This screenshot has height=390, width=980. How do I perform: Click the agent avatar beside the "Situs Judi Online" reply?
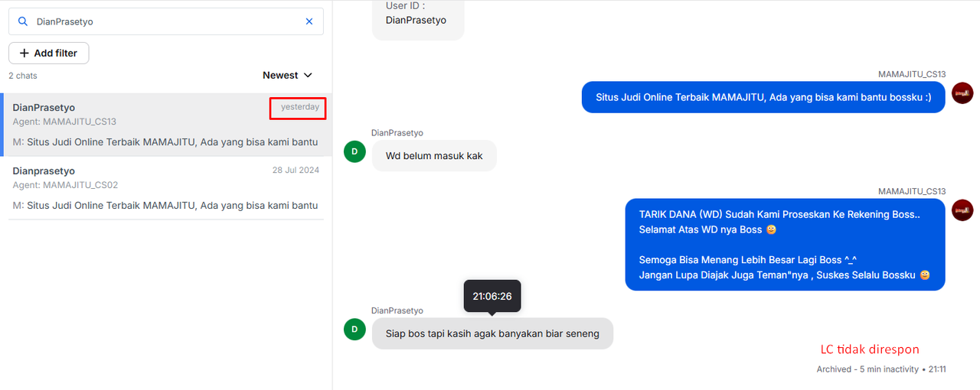pyautogui.click(x=962, y=93)
